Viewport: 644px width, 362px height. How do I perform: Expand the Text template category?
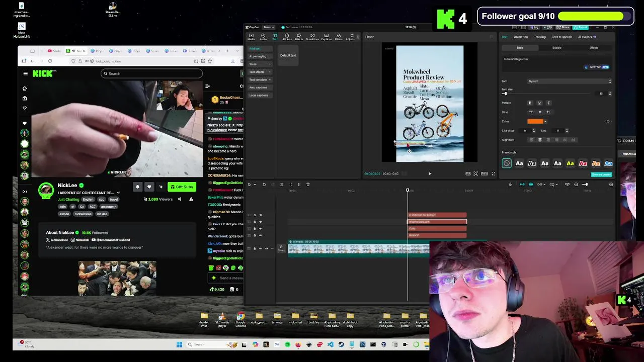point(260,79)
